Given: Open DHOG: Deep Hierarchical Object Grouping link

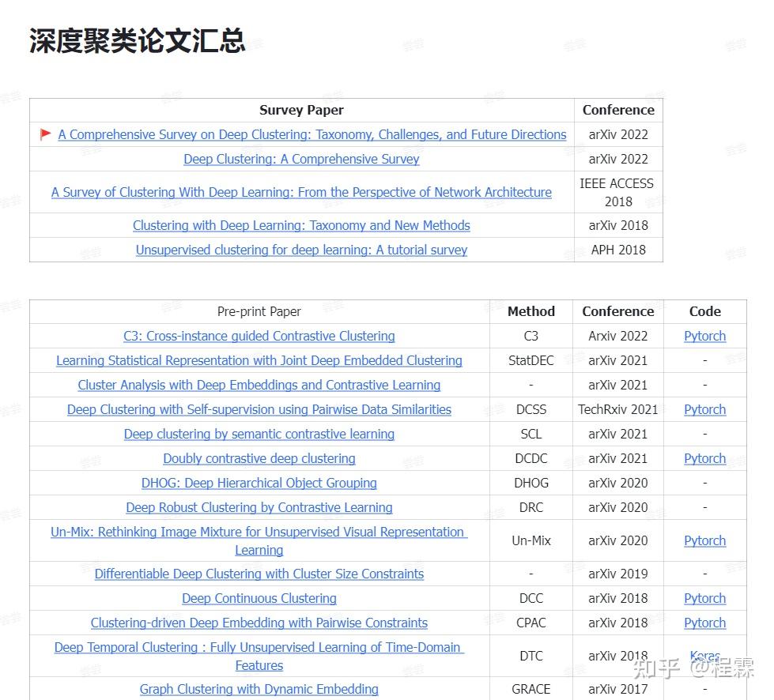Looking at the screenshot, I should [x=259, y=483].
